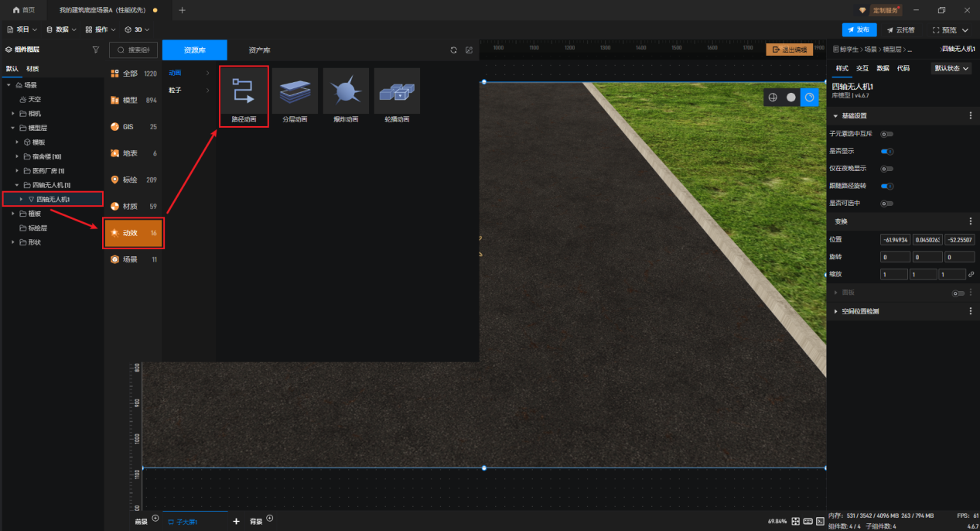Disable the 跟随路径旋转 switch
This screenshot has width=980, height=531.
(x=887, y=186)
